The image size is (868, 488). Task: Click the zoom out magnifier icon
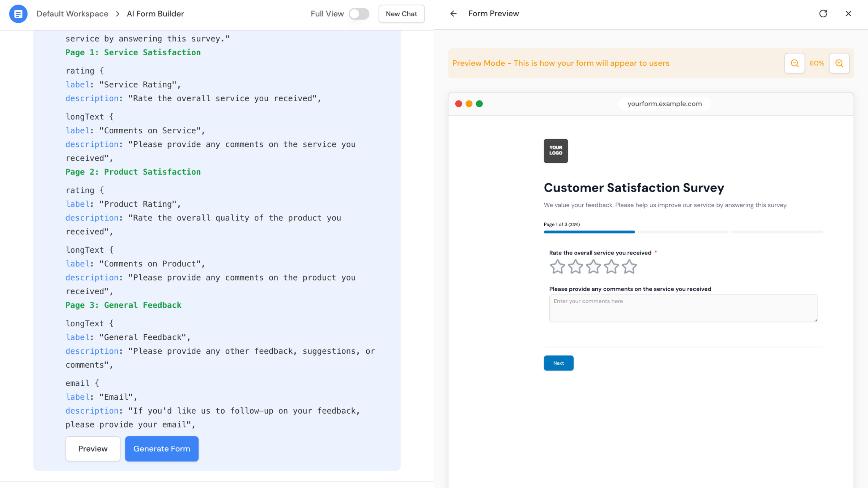coord(795,63)
